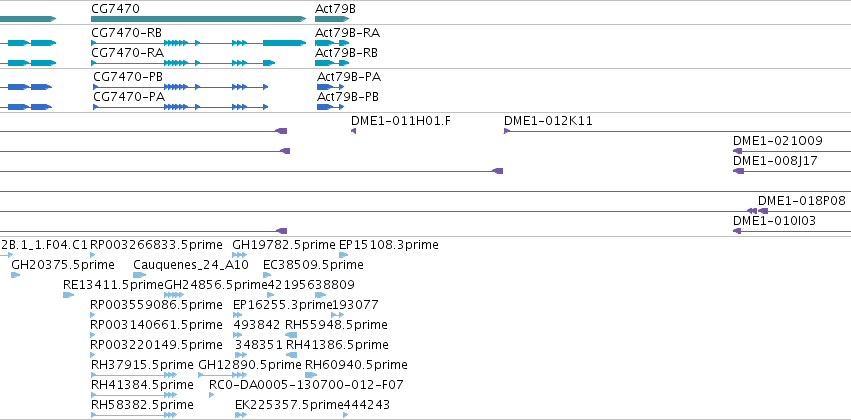Click the RH58382.5prime EST label
The height and width of the screenshot is (420, 851).
coord(142,405)
